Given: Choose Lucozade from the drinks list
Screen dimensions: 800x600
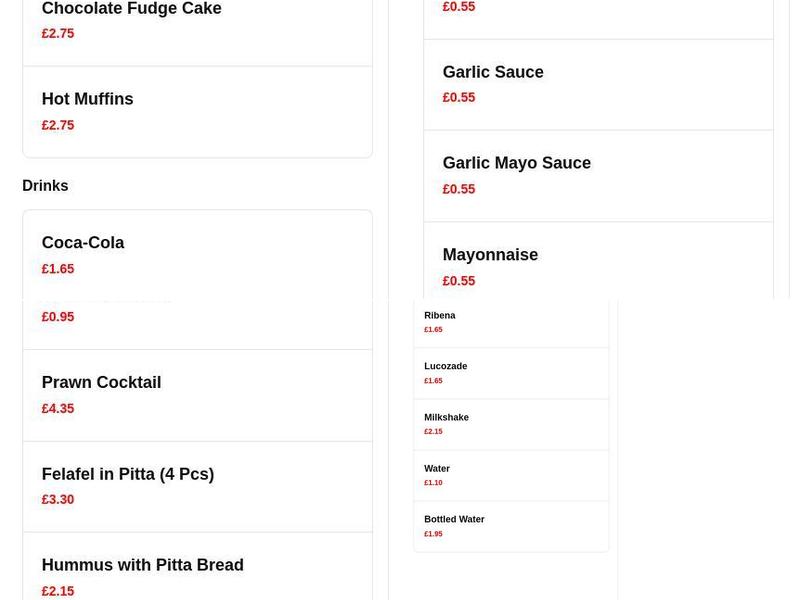Looking at the screenshot, I should [x=445, y=366].
